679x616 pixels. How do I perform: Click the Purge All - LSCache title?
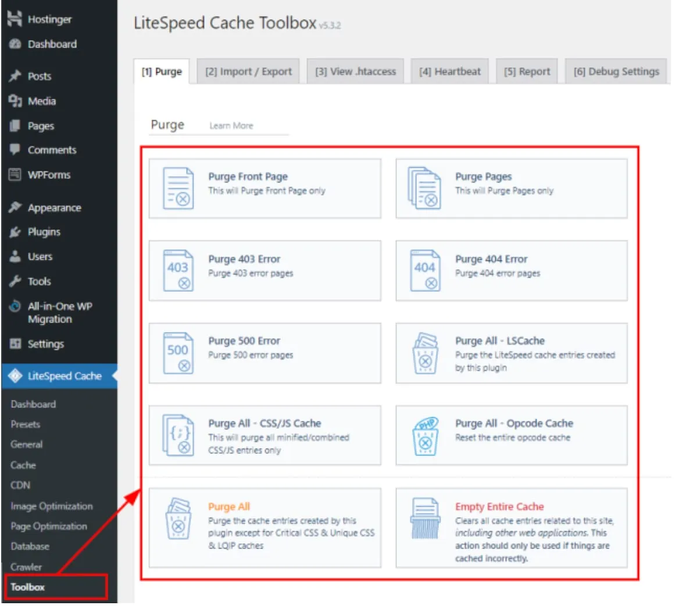tap(500, 341)
